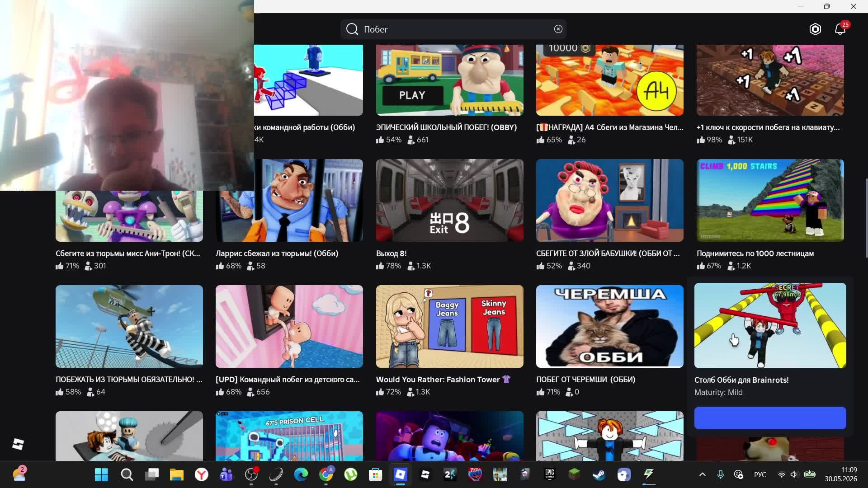The width and height of the screenshot is (868, 488).
Task: Click the search magnifier icon in Roblox
Action: pyautogui.click(x=352, y=29)
